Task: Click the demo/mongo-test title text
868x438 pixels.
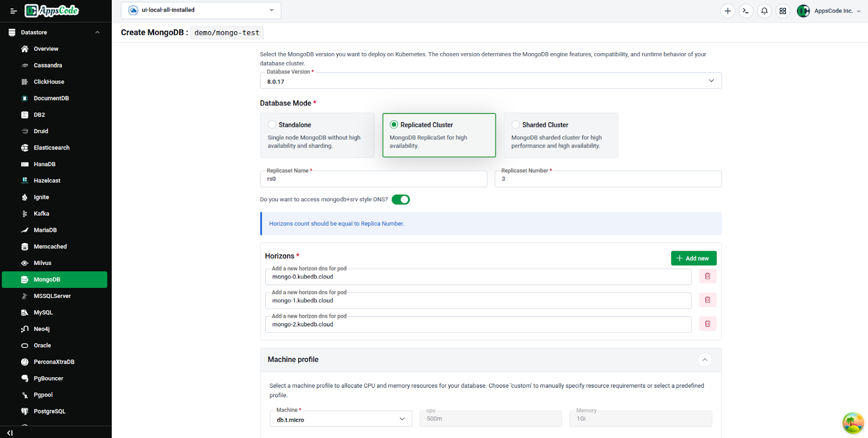Action: [x=227, y=33]
